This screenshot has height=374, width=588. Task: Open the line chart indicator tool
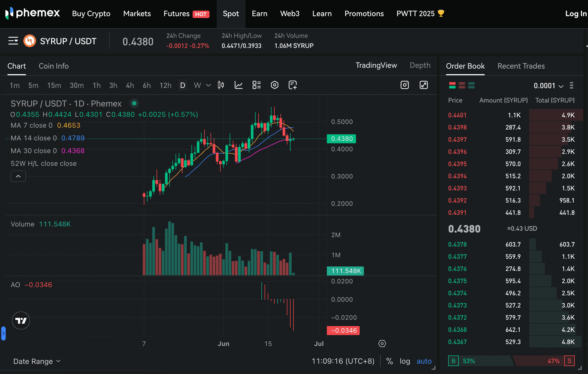[x=239, y=85]
